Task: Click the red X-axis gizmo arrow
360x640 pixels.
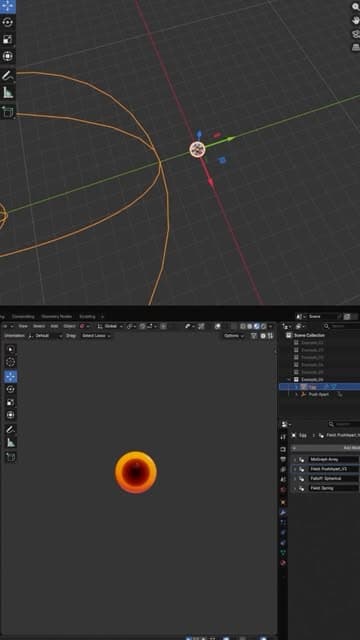Action: pyautogui.click(x=211, y=182)
